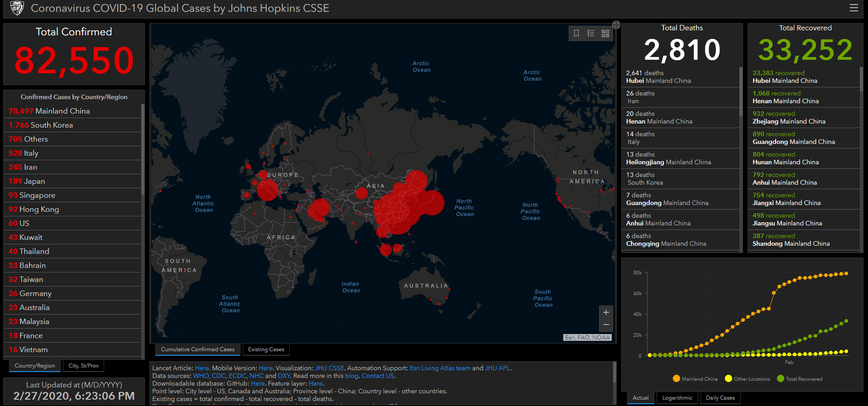The height and width of the screenshot is (406, 868).
Task: Expand the map panel to full view
Action: 616,25
